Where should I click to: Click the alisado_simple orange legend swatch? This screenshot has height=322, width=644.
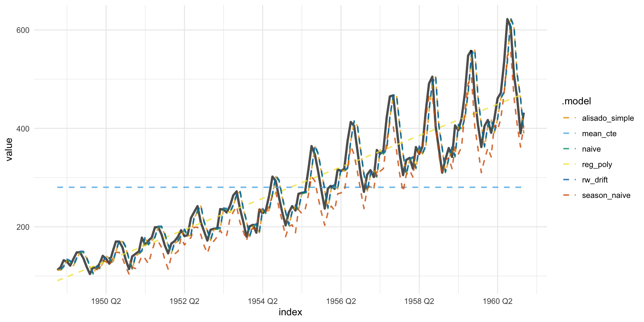[570, 118]
